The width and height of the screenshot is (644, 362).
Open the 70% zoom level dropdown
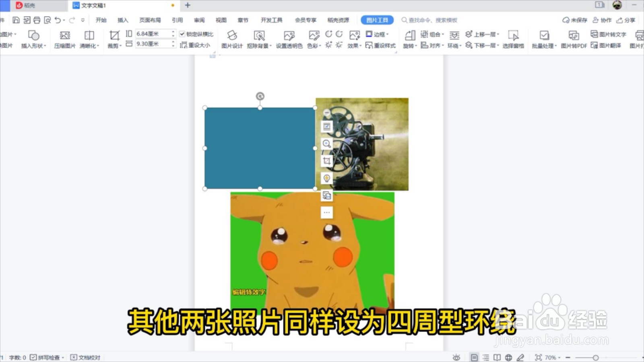pyautogui.click(x=553, y=357)
